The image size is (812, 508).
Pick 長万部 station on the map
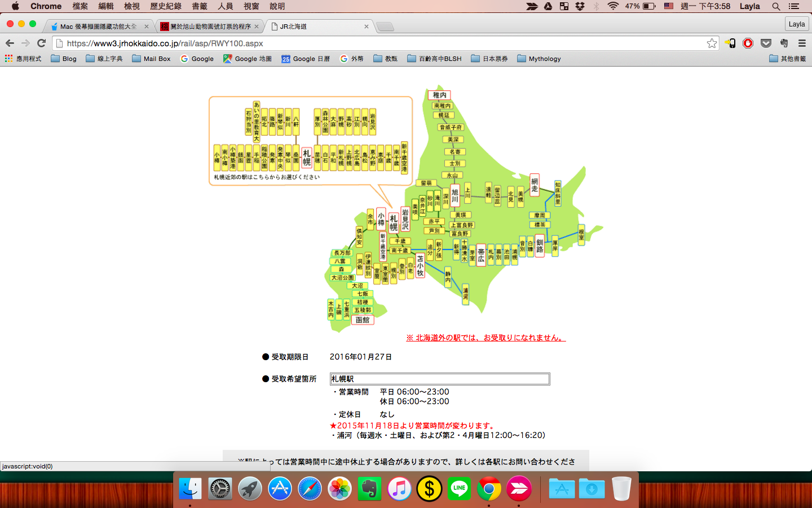coord(342,253)
